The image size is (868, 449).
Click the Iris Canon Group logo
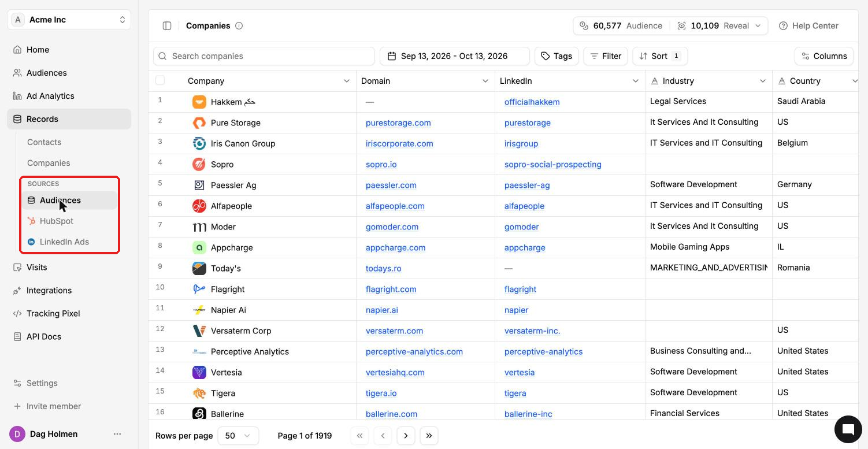point(199,143)
